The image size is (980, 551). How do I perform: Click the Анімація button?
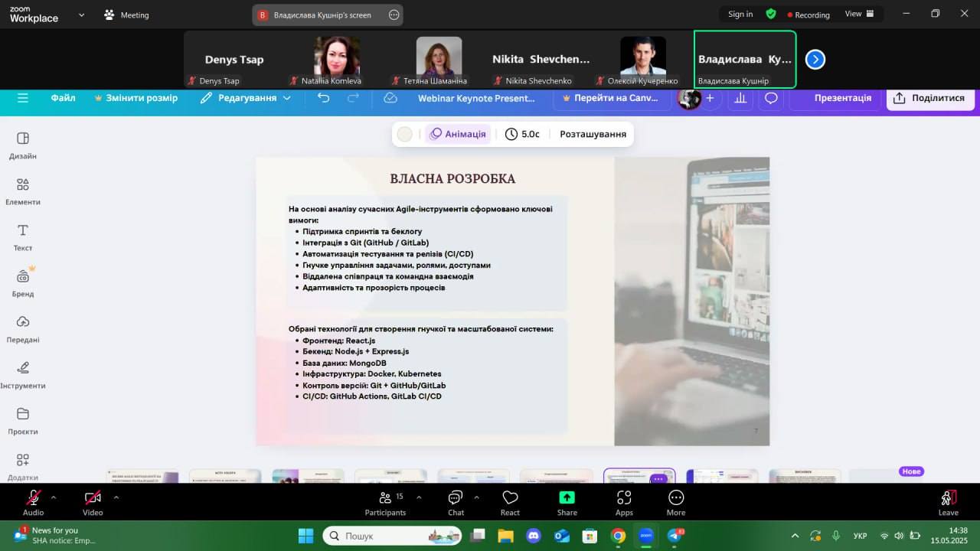[x=458, y=134]
